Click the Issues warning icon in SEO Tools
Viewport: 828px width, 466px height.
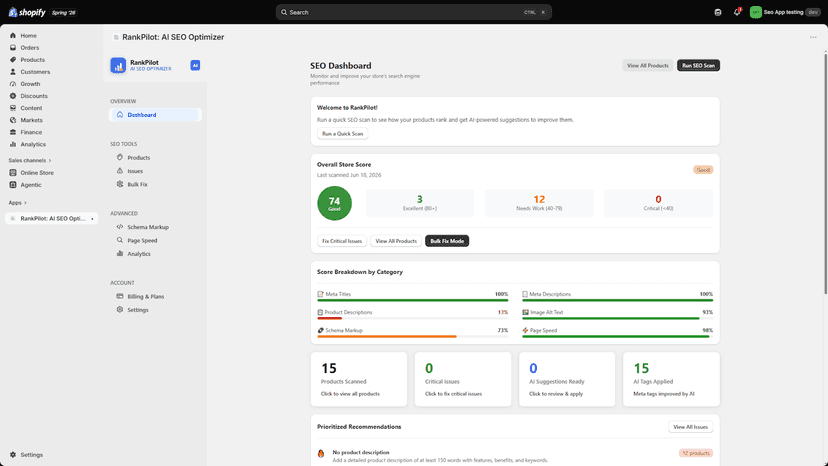120,171
